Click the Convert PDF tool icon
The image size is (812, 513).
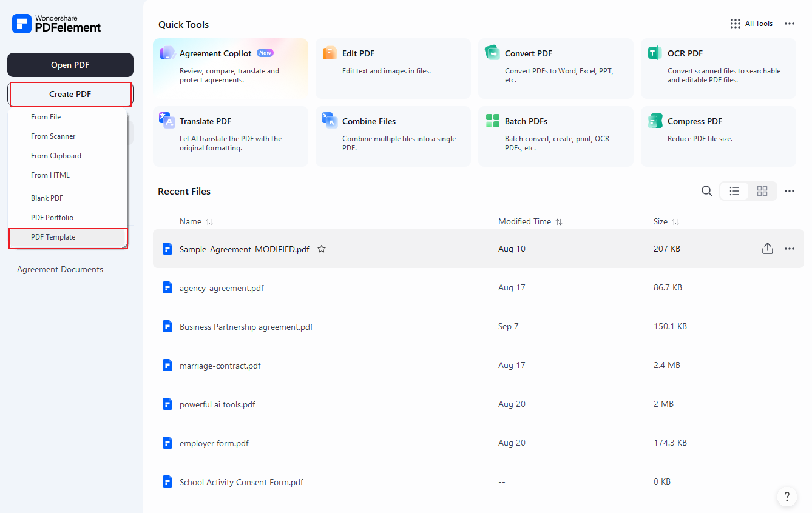click(492, 53)
